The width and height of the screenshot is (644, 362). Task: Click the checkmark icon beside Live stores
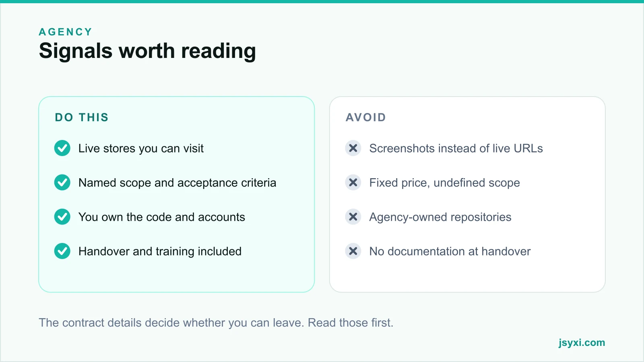[x=62, y=148]
